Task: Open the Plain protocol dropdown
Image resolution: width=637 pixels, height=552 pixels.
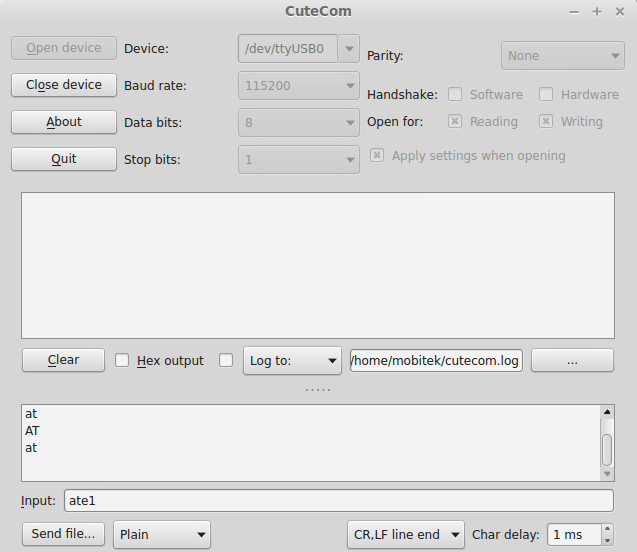Action: tap(161, 534)
